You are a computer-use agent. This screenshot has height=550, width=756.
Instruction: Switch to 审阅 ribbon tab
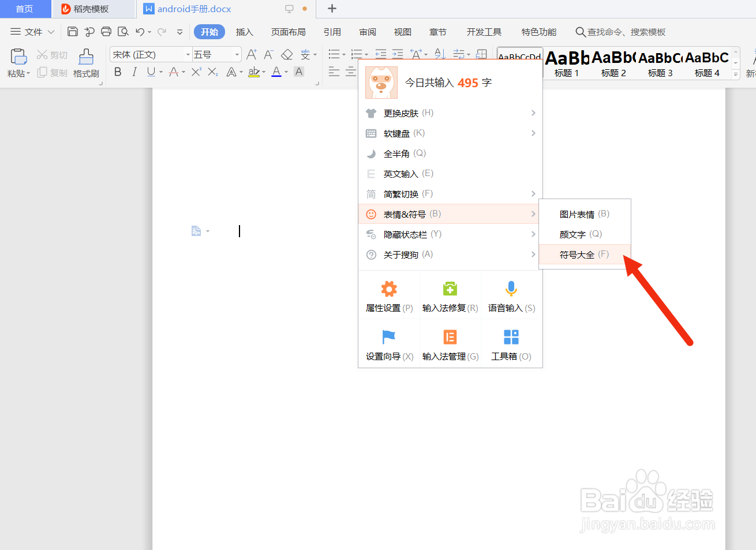pos(368,32)
